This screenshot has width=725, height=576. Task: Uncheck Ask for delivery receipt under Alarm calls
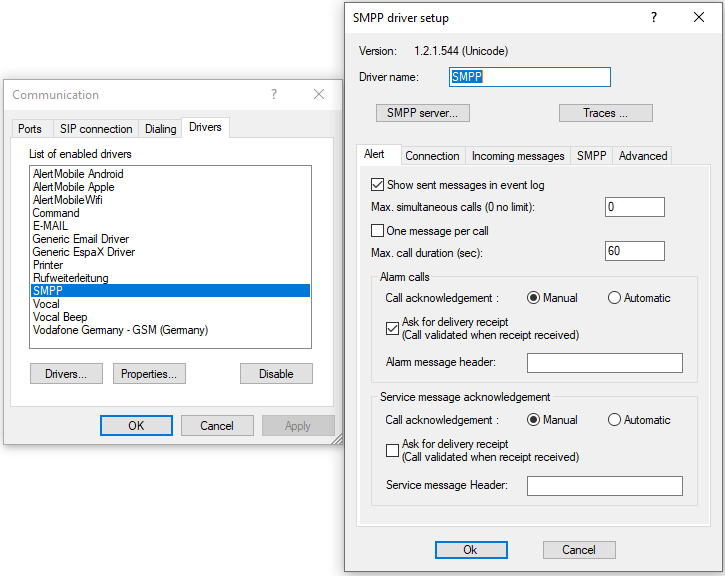coord(393,327)
